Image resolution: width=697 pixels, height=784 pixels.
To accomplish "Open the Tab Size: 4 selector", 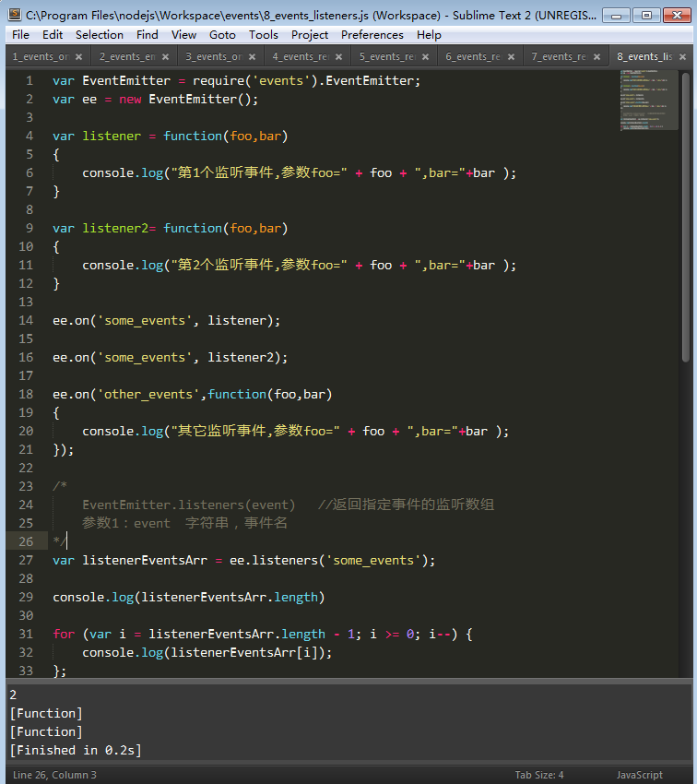I will pyautogui.click(x=539, y=775).
